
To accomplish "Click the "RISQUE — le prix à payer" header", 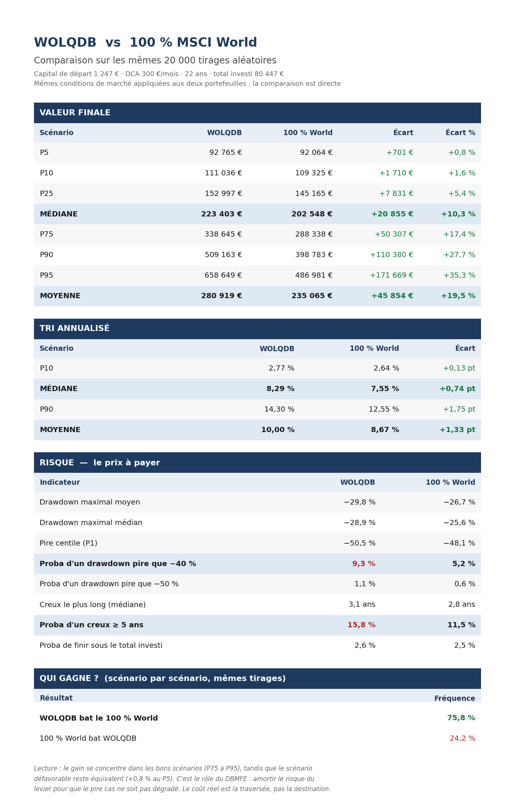I will 257,463.
